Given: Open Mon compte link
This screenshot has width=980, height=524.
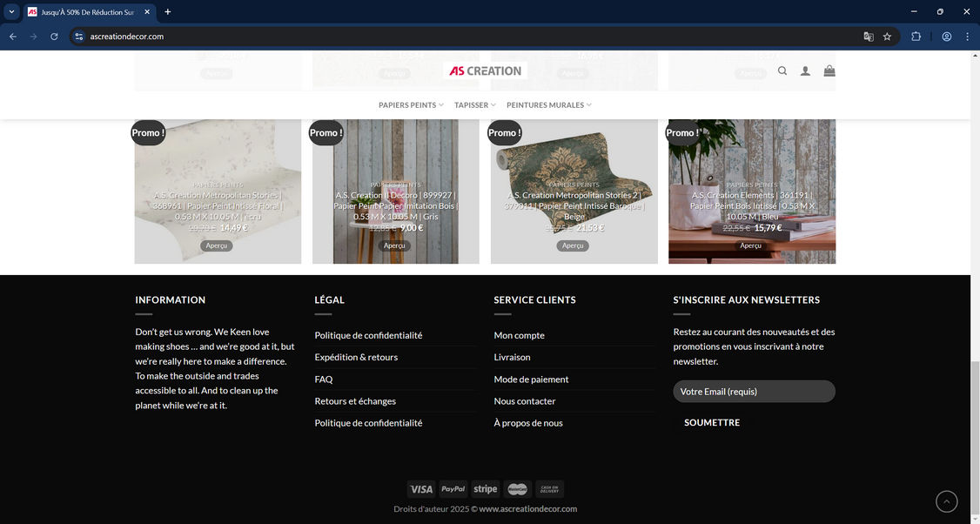Looking at the screenshot, I should [519, 335].
